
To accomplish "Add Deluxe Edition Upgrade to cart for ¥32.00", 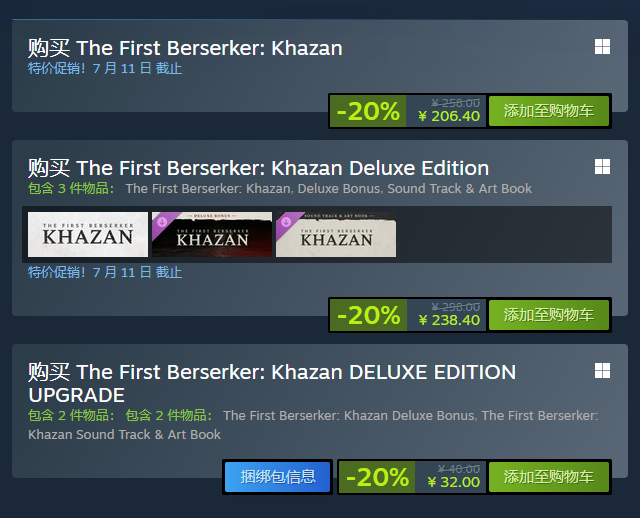I will click(x=555, y=476).
